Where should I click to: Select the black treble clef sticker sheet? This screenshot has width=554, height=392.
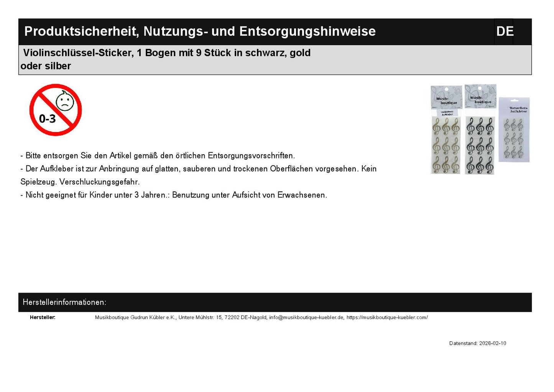tap(480, 146)
